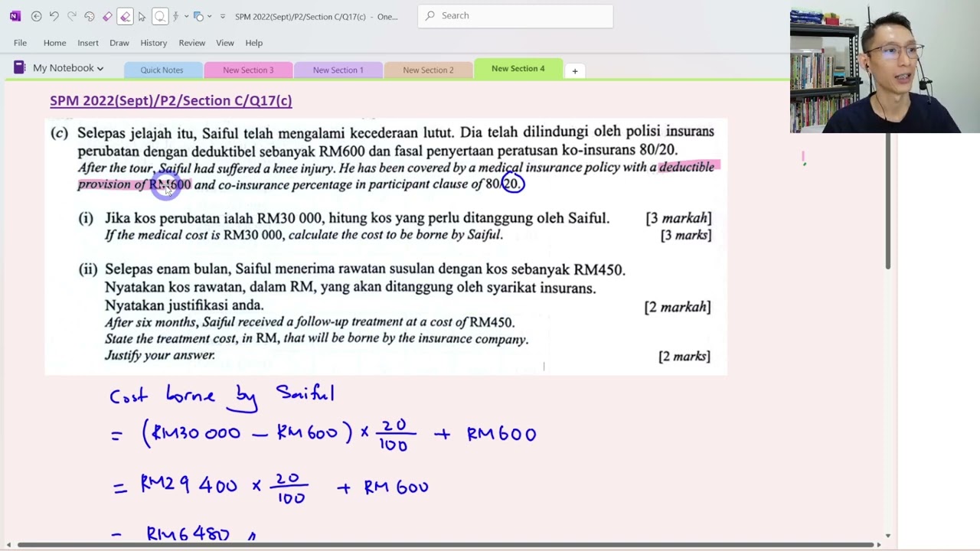
Task: Open the View ribbon tab
Action: 225,43
